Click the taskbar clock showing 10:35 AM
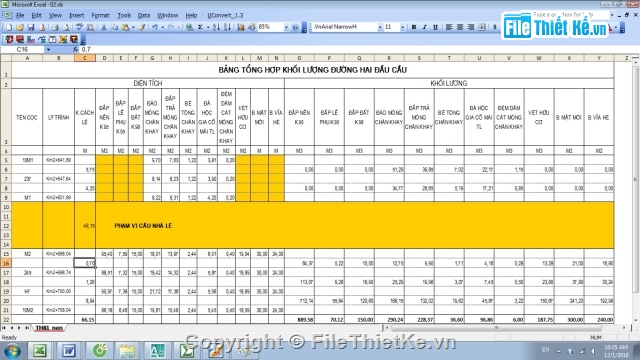Viewport: 640px width, 360px height. 616,351
